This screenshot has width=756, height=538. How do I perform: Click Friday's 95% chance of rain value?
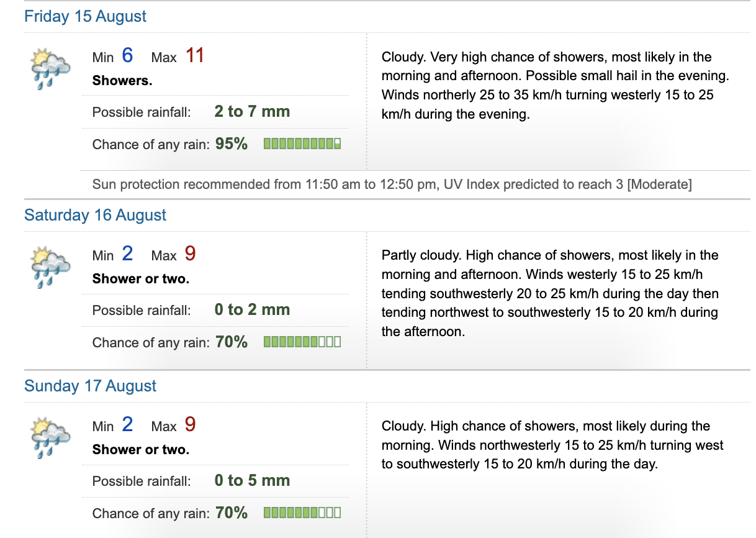point(232,144)
